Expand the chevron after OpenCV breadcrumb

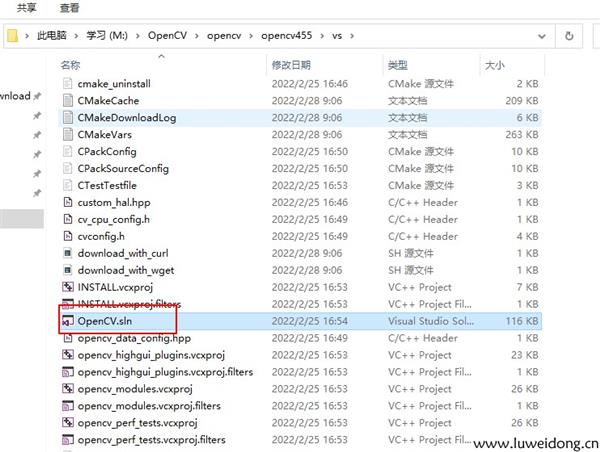coord(195,36)
